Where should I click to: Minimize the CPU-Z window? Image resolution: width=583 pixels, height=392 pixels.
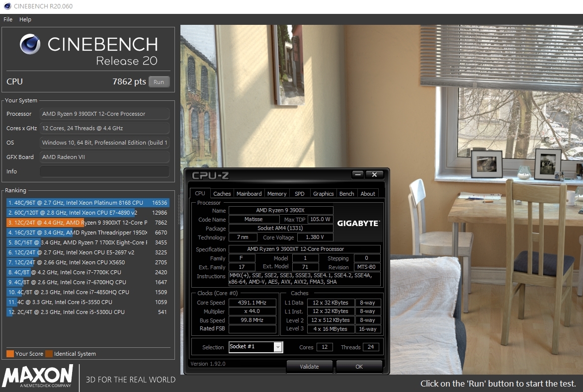358,174
